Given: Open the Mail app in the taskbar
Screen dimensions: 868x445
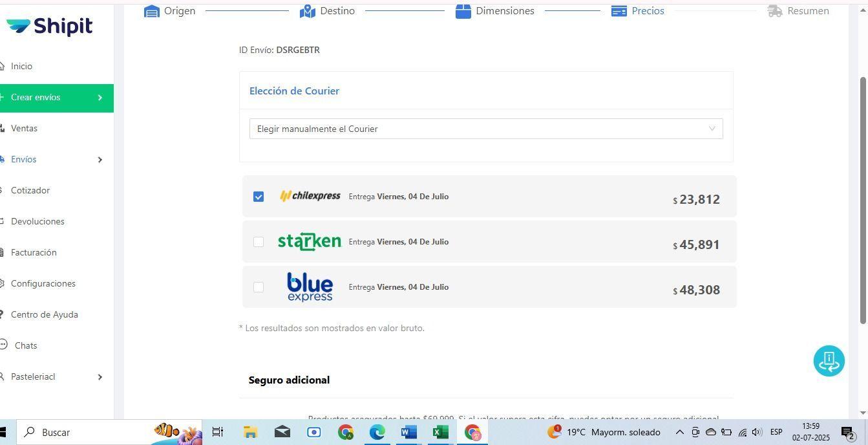Looking at the screenshot, I should click(282, 432).
